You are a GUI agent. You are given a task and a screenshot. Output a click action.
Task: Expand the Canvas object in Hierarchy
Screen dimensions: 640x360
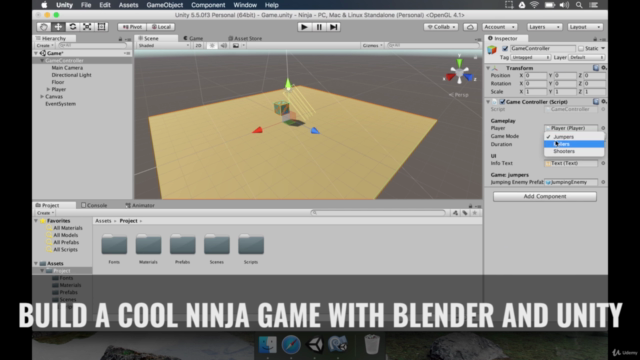click(42, 97)
